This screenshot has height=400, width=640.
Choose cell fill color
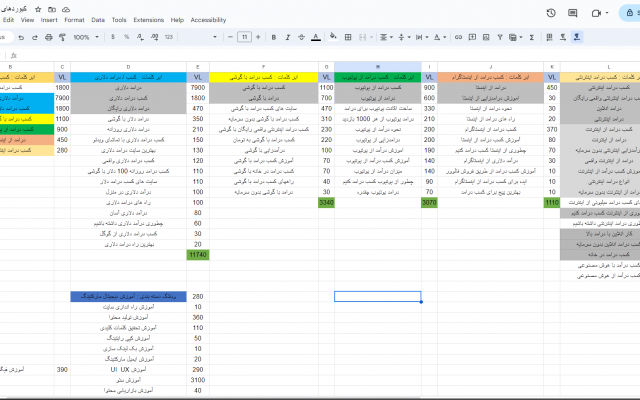click(x=333, y=37)
